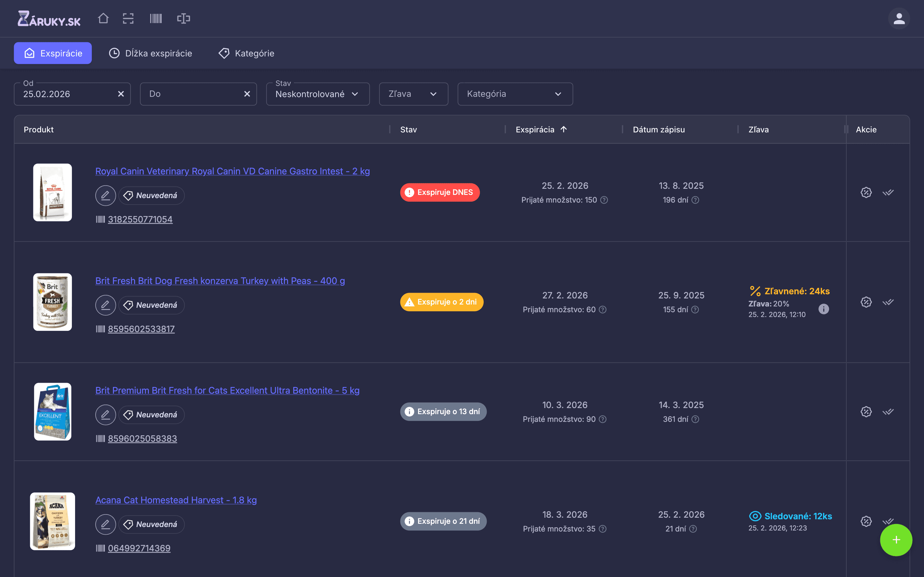
Task: Switch to Dĺžka exspirácie tab
Action: (151, 53)
